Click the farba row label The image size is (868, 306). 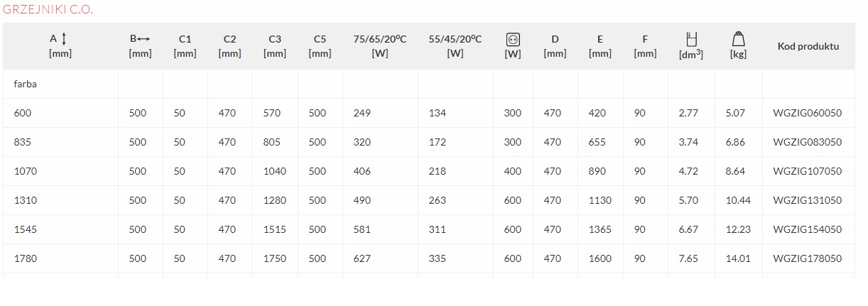[x=25, y=84]
